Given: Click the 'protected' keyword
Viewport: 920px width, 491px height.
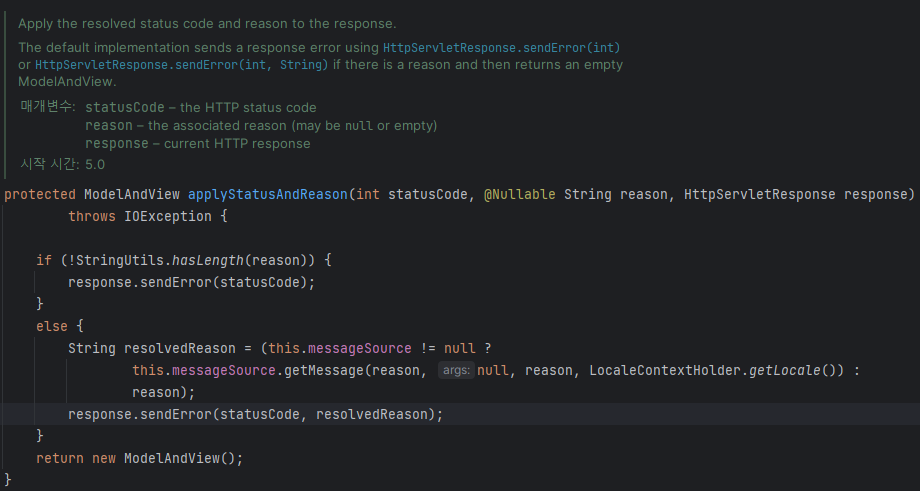Looking at the screenshot, I should (40, 194).
